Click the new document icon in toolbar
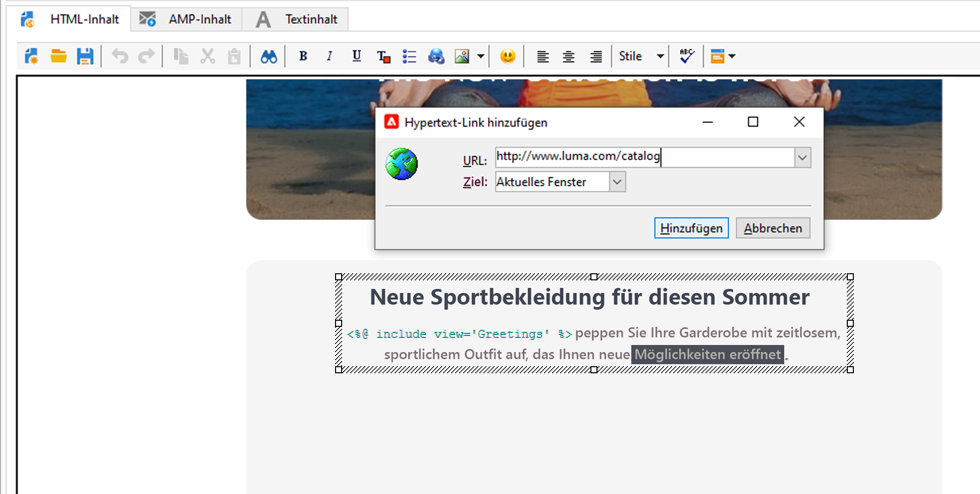980x494 pixels. click(31, 56)
